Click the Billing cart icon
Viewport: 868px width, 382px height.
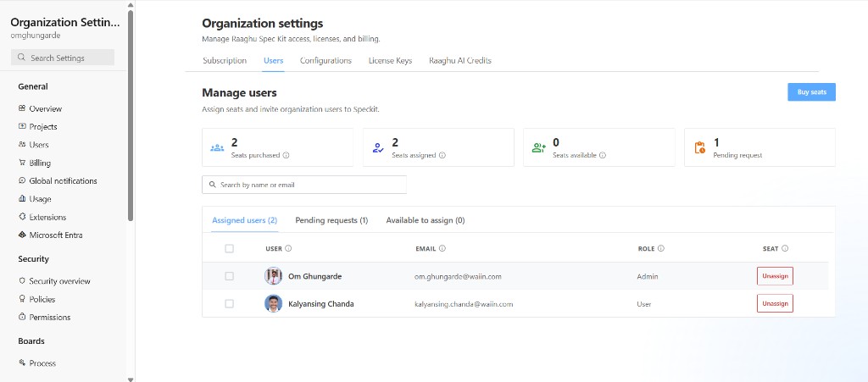coord(22,163)
